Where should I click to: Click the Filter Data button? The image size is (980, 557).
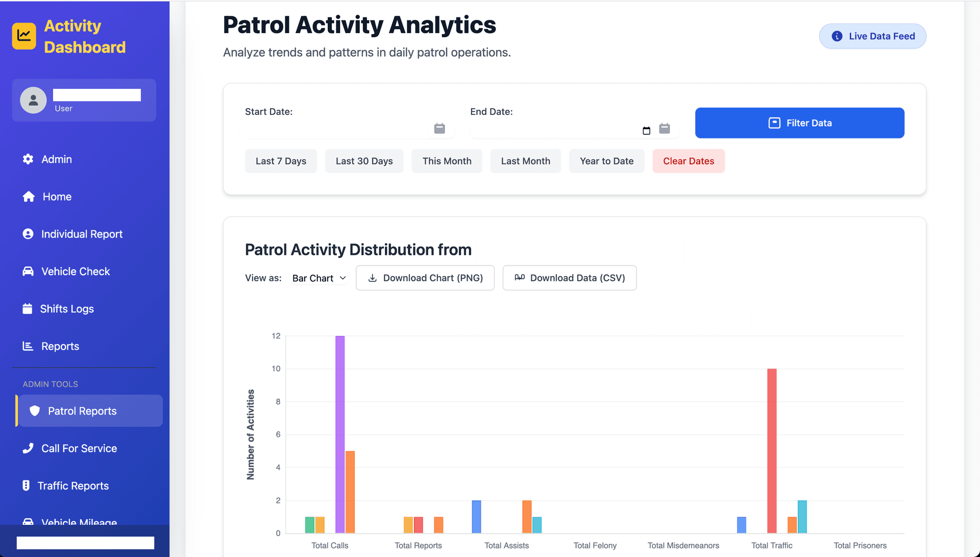coord(799,123)
